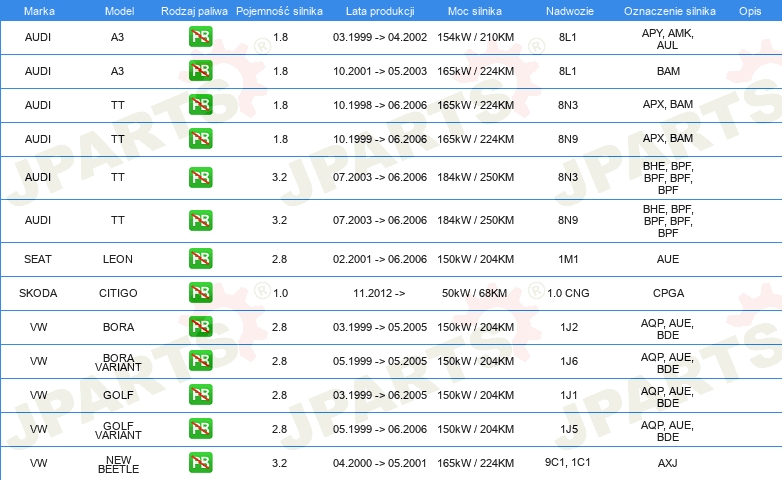Click the GOLF model cell with body 1J1
This screenshot has height=480, width=782.
tap(118, 395)
